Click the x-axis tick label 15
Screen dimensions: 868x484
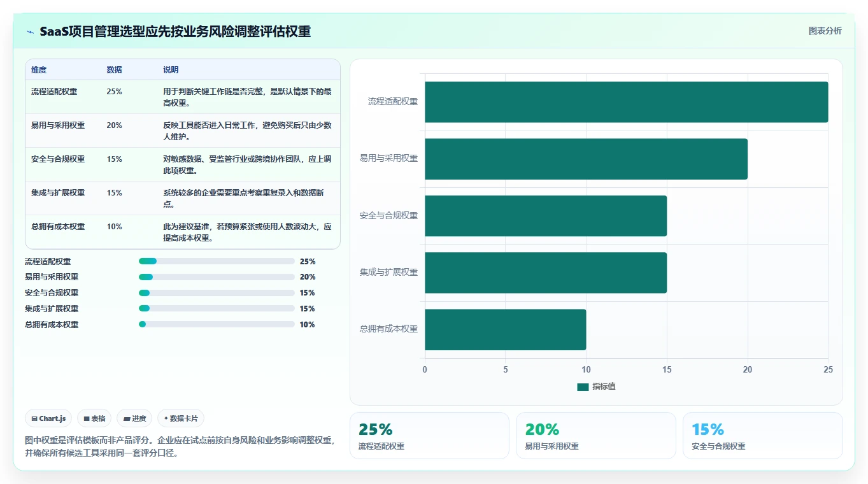point(667,369)
